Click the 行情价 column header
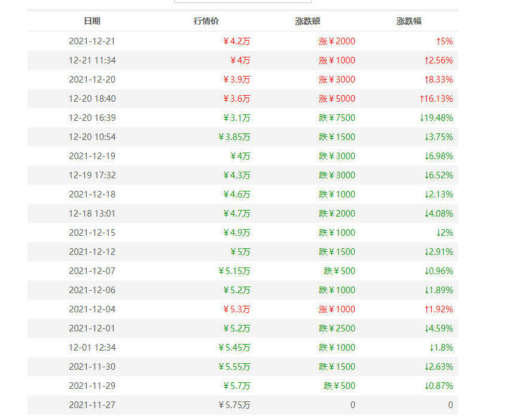The image size is (506, 420). coord(206,21)
